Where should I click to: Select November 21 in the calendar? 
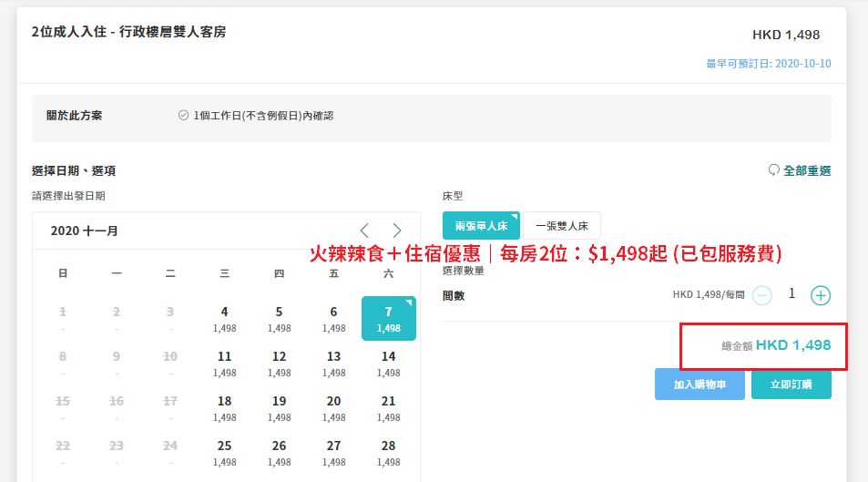pyautogui.click(x=389, y=408)
